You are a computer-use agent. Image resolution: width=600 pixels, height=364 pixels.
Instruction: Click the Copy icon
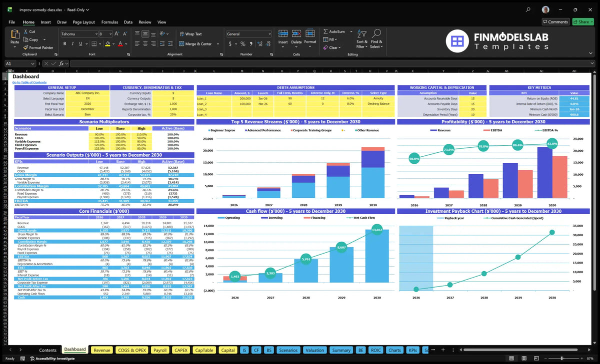pyautogui.click(x=25, y=39)
